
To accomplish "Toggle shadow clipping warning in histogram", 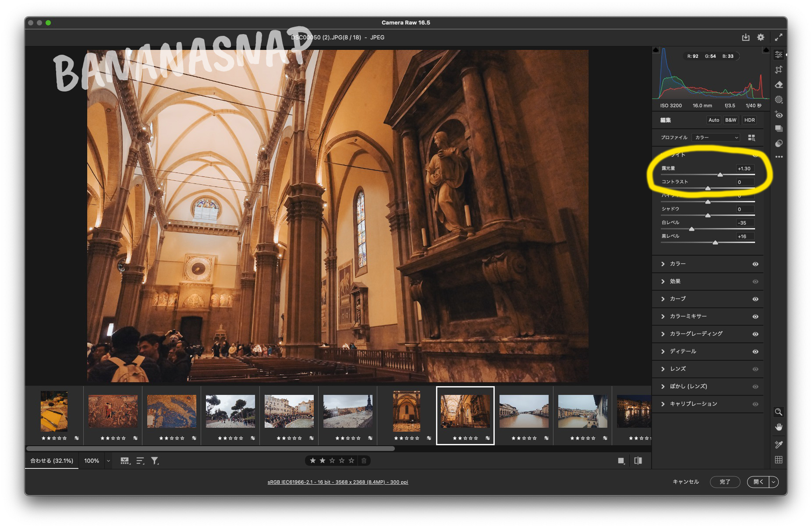I will point(656,50).
